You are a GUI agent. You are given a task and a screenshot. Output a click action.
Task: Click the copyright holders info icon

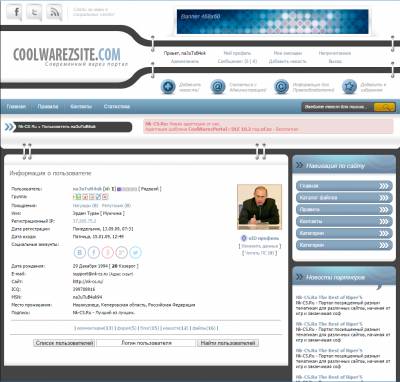281,87
